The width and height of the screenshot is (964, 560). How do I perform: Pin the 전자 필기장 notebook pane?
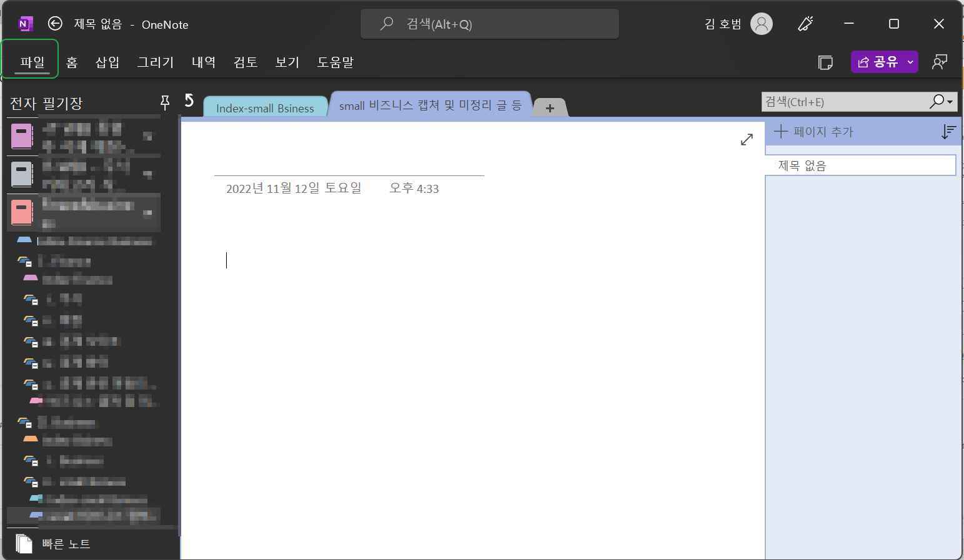pyautogui.click(x=165, y=102)
